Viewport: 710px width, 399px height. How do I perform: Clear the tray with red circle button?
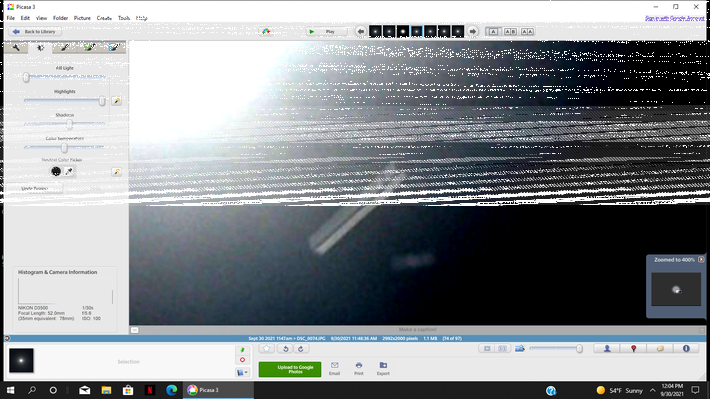pyautogui.click(x=242, y=360)
